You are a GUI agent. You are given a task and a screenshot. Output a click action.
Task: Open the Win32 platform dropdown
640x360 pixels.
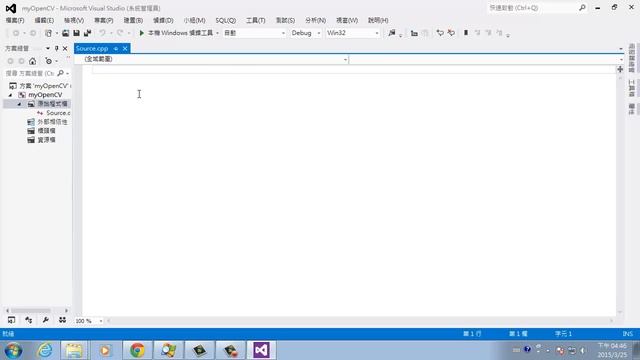377,33
